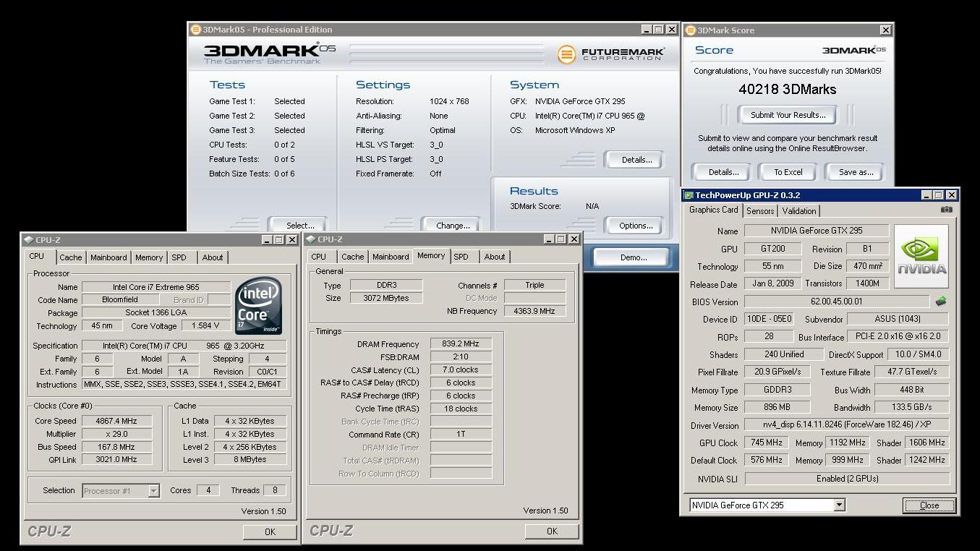Click Close button in GPU-Z
The width and height of the screenshot is (980, 551).
tap(929, 505)
